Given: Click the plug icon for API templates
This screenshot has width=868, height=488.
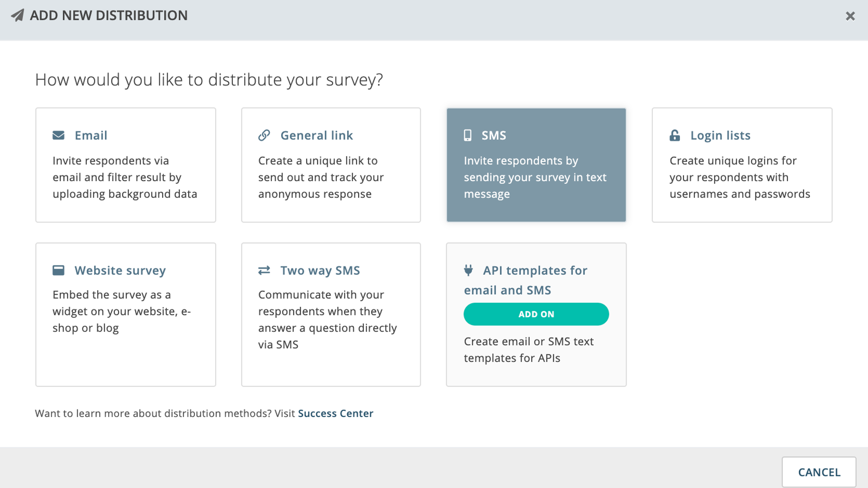Looking at the screenshot, I should 468,270.
